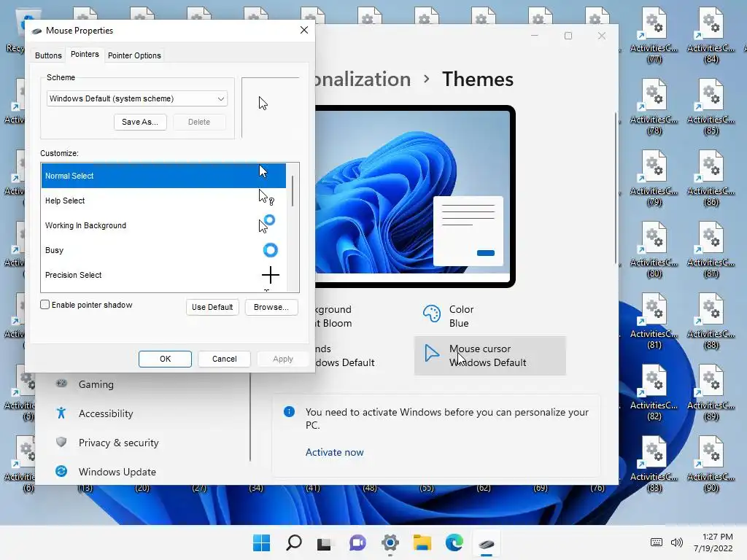The image size is (747, 560).
Task: Select desktop shortcut ActivitiesC... (88)
Action: (x=711, y=322)
